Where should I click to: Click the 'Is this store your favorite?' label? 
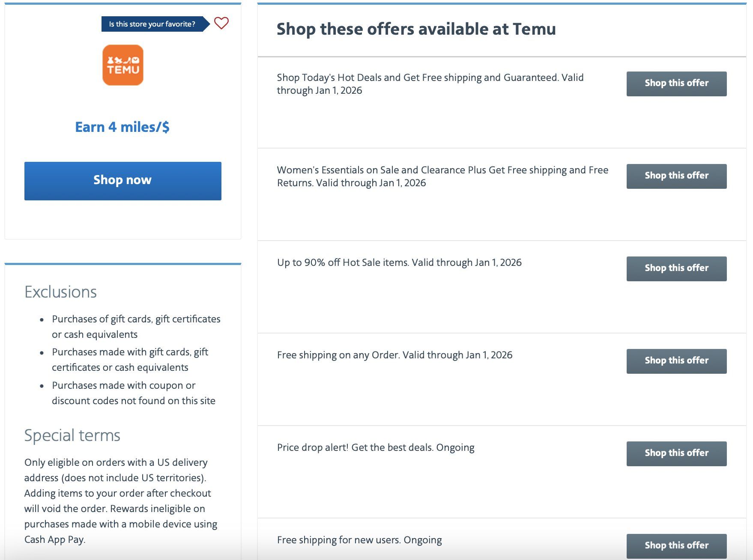[x=152, y=24]
